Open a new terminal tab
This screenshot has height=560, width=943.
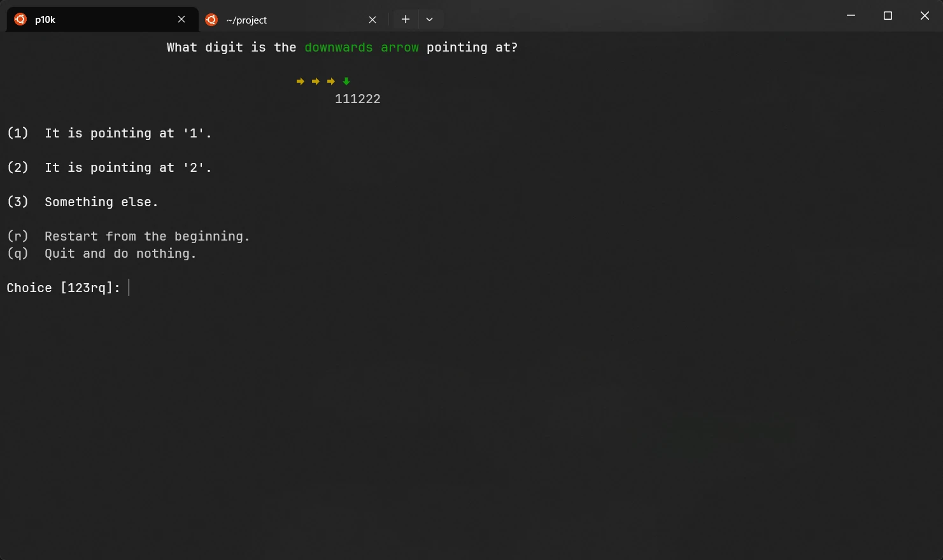[405, 19]
